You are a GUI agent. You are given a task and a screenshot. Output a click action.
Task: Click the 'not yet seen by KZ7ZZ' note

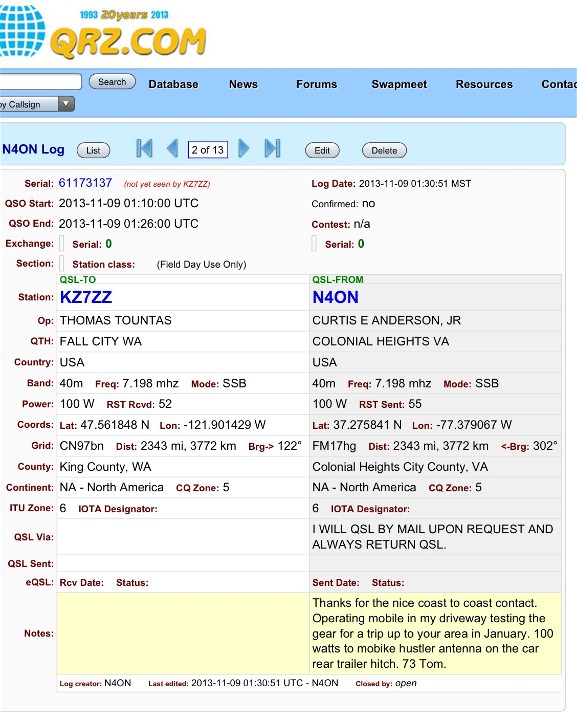(x=167, y=184)
